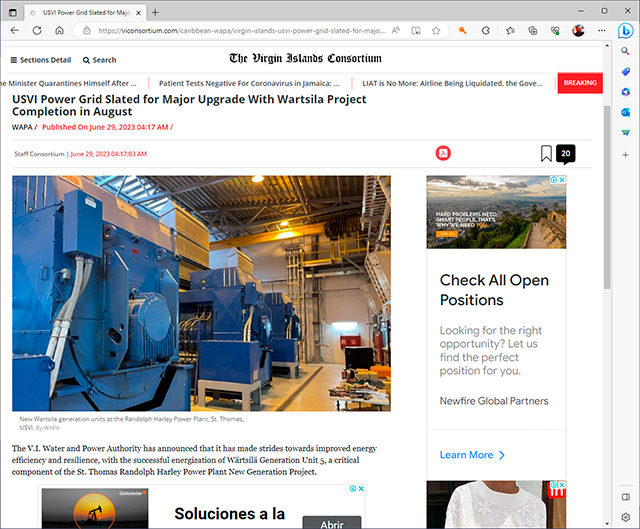Image resolution: width=640 pixels, height=529 pixels.
Task: Click the scrollbar up arrow
Action: pyautogui.click(x=607, y=45)
